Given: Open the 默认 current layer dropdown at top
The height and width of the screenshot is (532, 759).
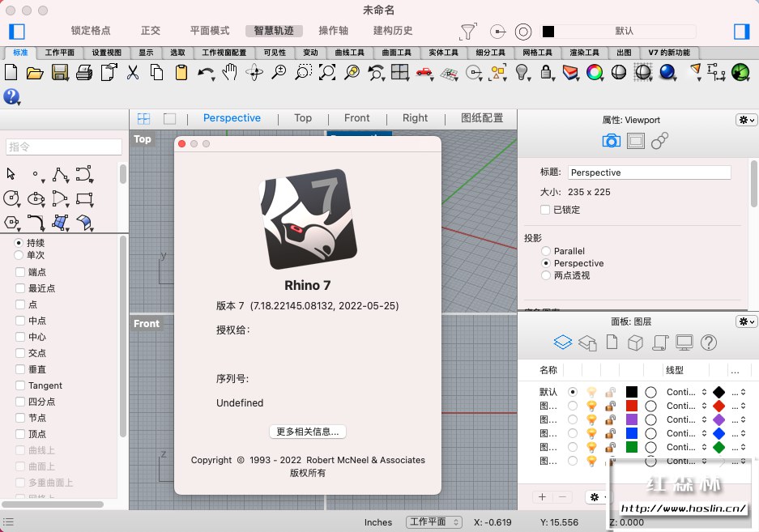Looking at the screenshot, I should [619, 32].
